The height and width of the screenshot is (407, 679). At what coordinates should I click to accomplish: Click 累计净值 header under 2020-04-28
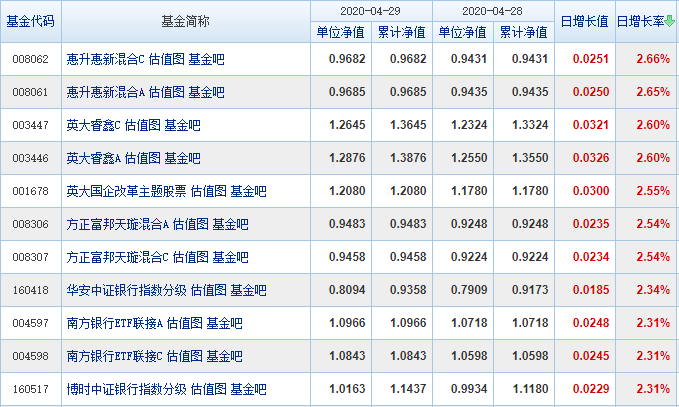524,32
